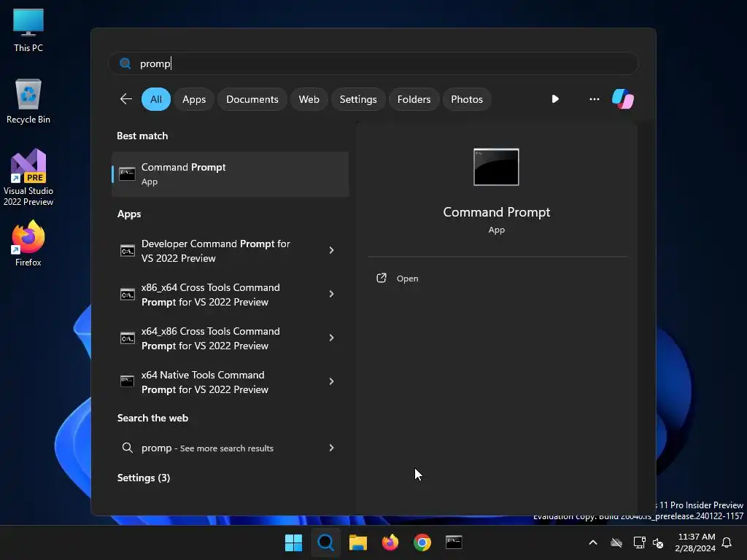The width and height of the screenshot is (747, 560).
Task: Click into the search input field
Action: [373, 63]
